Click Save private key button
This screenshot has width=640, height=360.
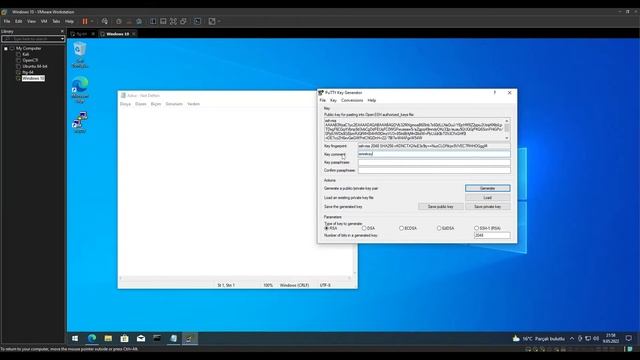coord(487,207)
